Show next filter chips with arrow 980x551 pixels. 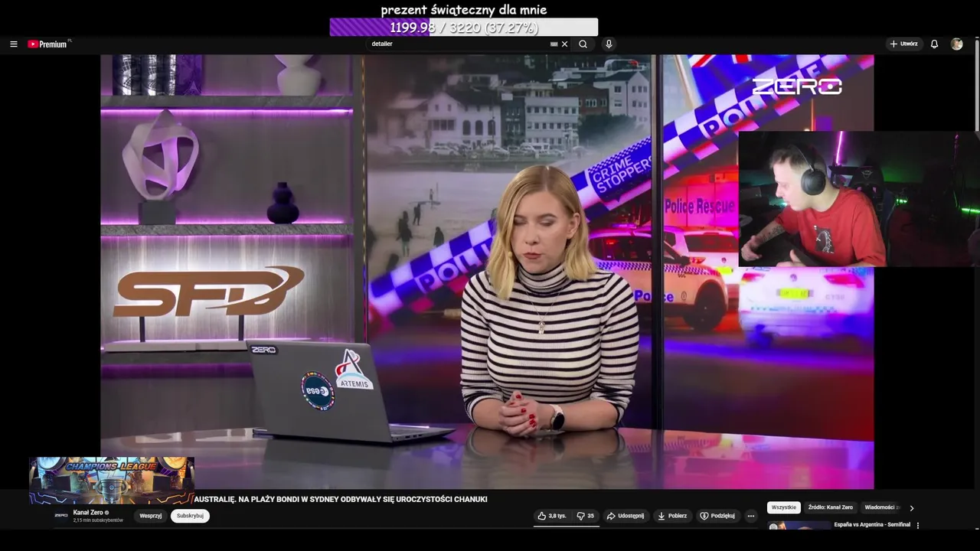click(911, 507)
